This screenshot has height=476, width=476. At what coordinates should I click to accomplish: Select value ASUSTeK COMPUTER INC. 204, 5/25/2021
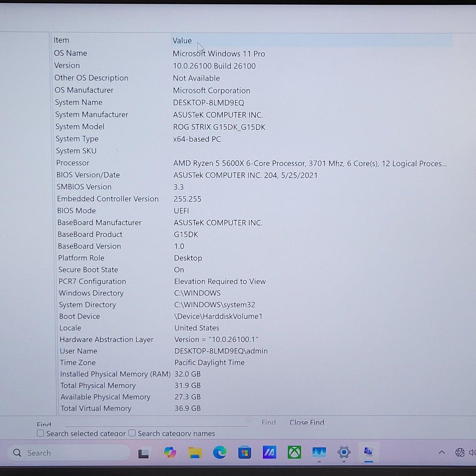[245, 175]
